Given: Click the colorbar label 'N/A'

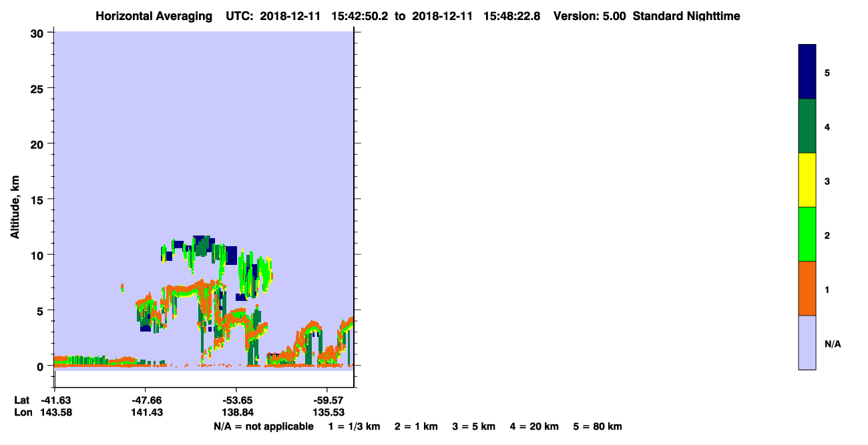Looking at the screenshot, I should (833, 344).
